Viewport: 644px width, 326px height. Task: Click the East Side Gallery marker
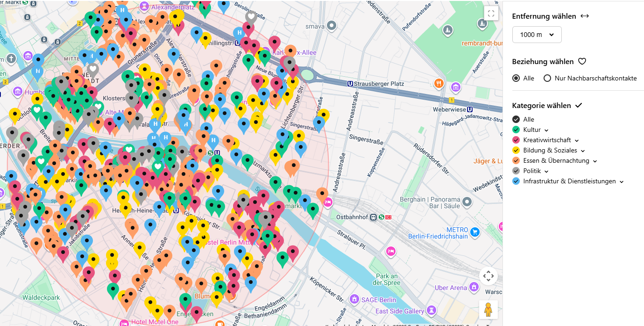pyautogui.click(x=431, y=310)
